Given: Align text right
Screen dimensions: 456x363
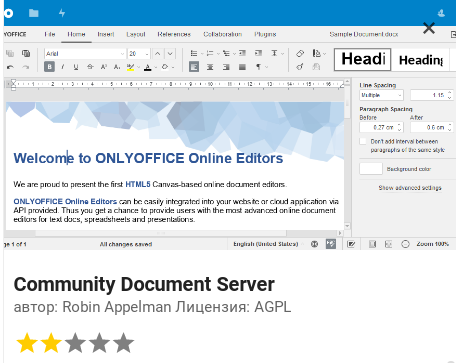Looking at the screenshot, I should tap(226, 67).
